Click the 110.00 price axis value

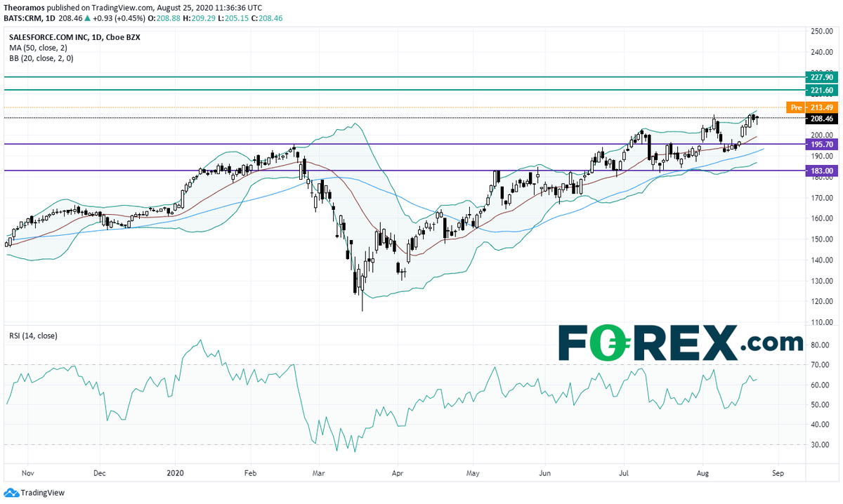click(821, 322)
